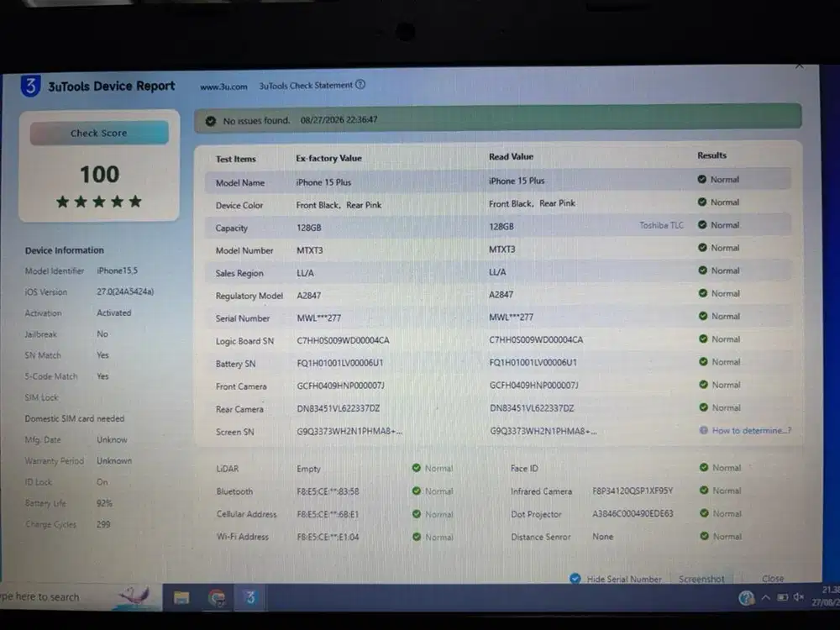Click the Ex-factory 'C7HH0S009WD00004CA' logic board cell
Screen dimensions: 840x630
pos(343,340)
